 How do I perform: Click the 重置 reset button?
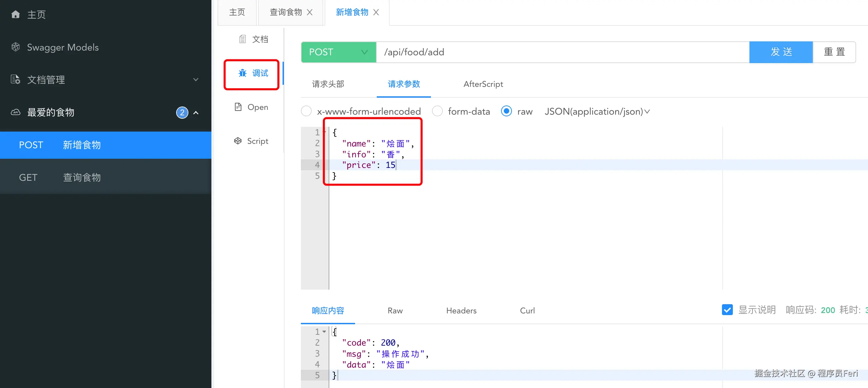(834, 52)
